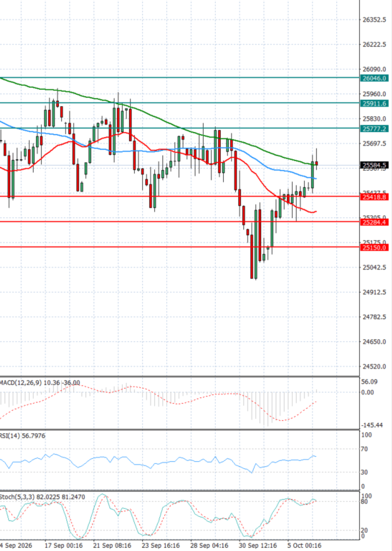
Task: Click the 23 Sep 16:16 time axis label
Action: point(161,545)
